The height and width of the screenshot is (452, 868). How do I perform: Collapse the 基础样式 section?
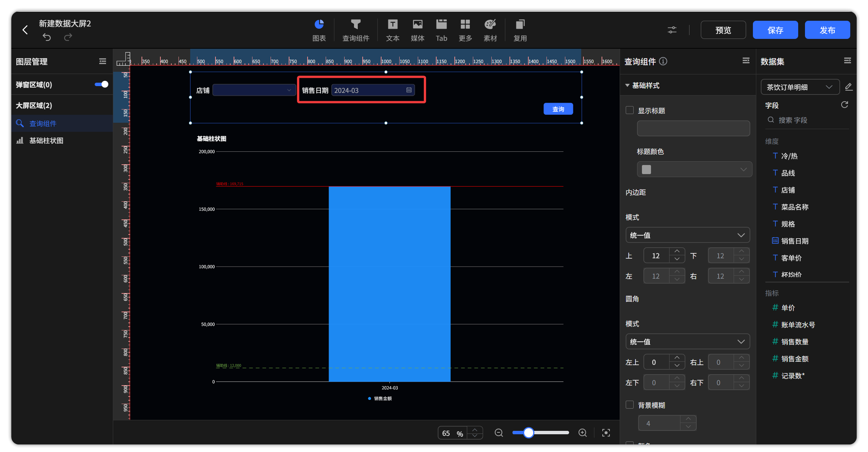(x=627, y=85)
